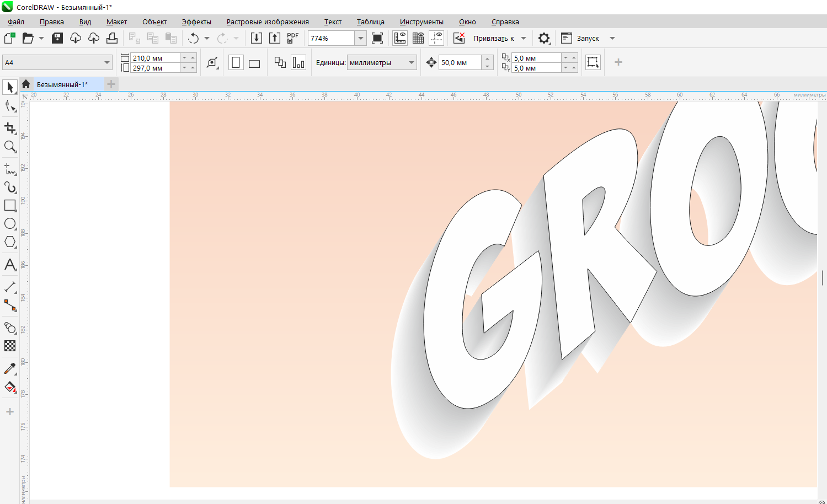Open the Эффекты menu

point(196,22)
